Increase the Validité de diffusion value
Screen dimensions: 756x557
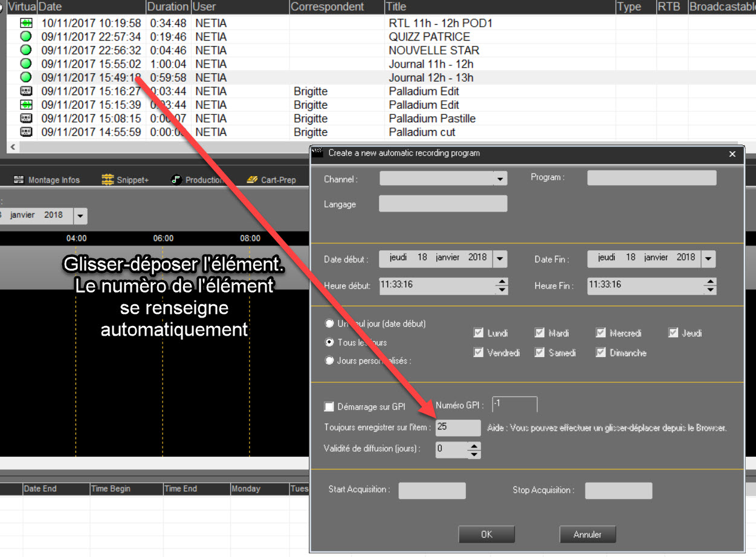(x=474, y=446)
